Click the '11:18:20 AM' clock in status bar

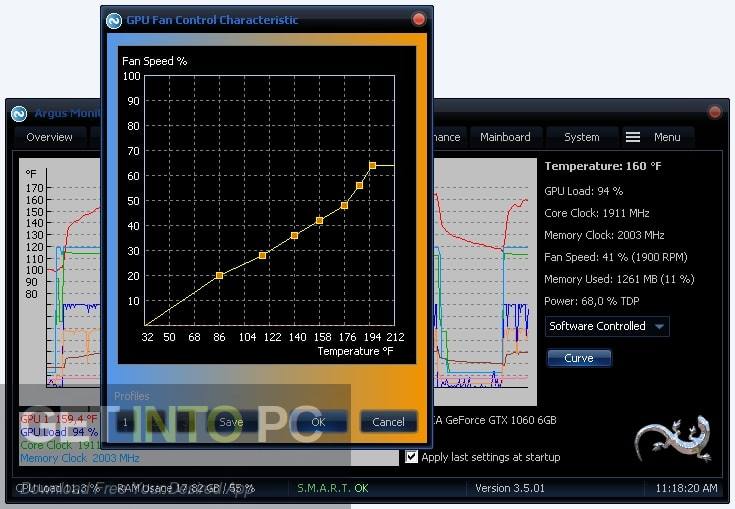pos(686,488)
